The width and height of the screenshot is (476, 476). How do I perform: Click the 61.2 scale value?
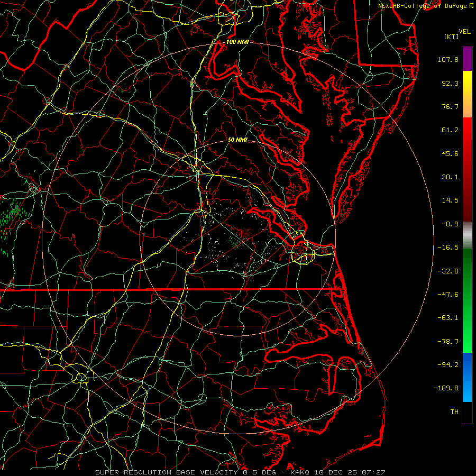[x=450, y=130]
